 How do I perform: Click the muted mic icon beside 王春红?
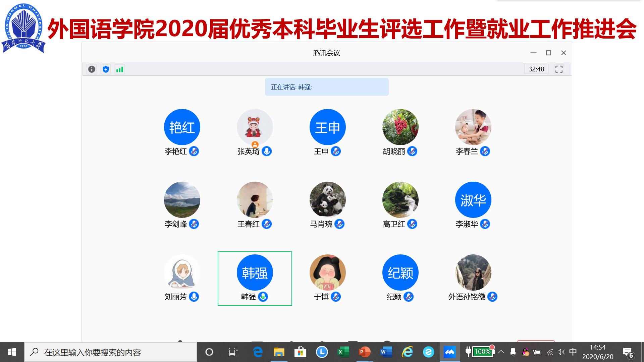[267, 224]
